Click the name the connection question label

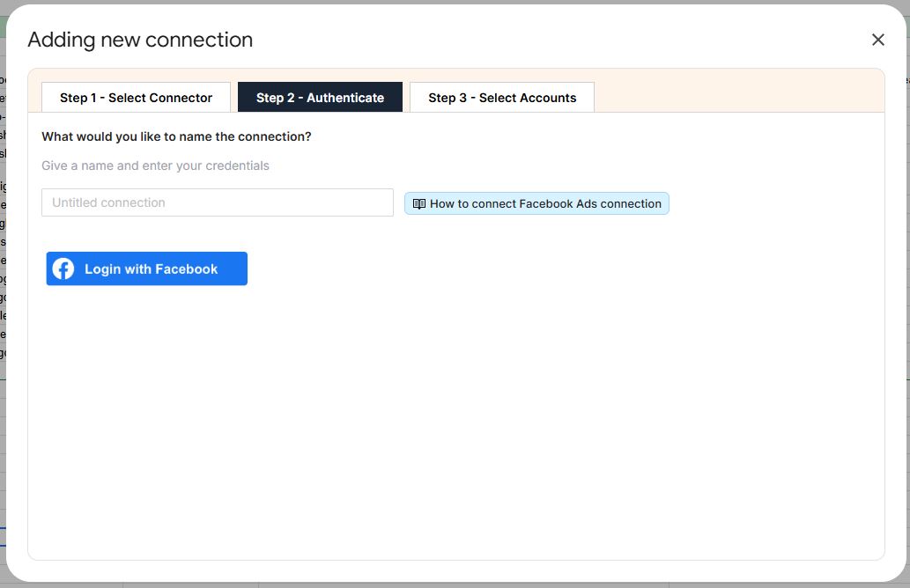tap(176, 136)
